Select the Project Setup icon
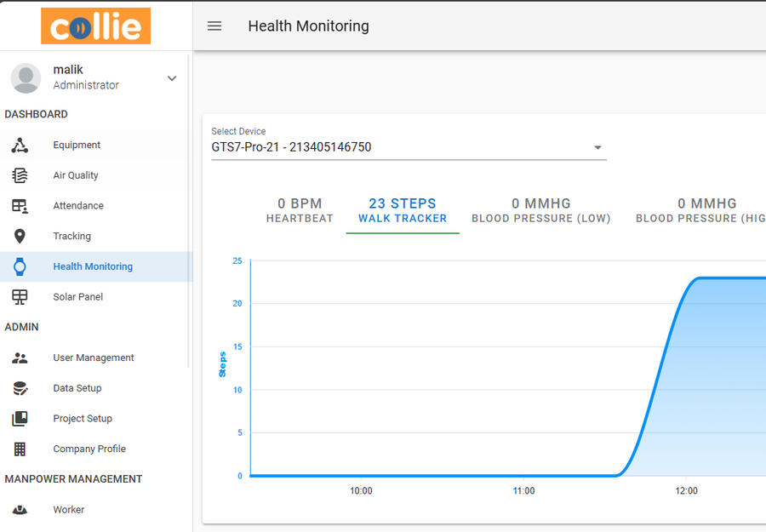The height and width of the screenshot is (532, 766). 20,419
